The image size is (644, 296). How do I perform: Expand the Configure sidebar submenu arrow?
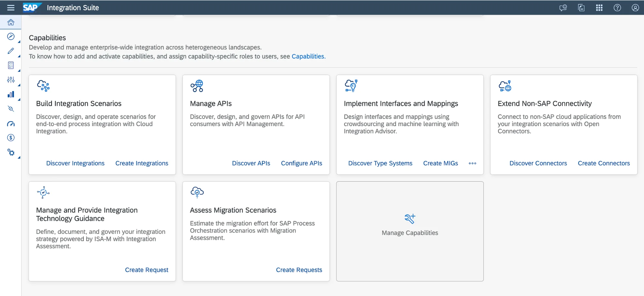[x=19, y=85]
